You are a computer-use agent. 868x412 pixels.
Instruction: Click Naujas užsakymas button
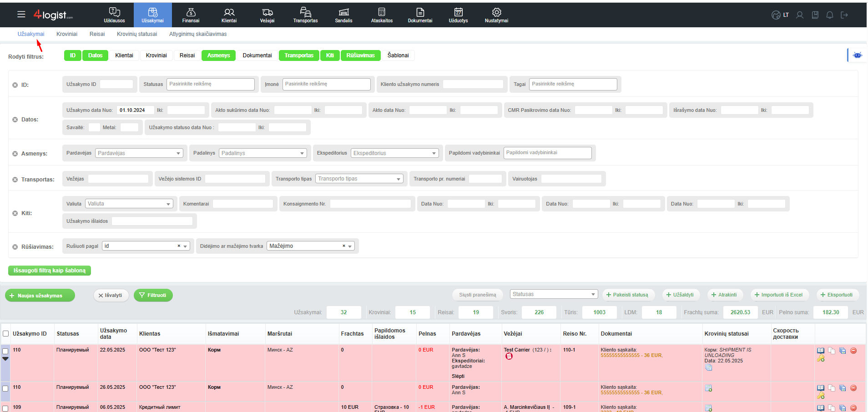tap(40, 296)
